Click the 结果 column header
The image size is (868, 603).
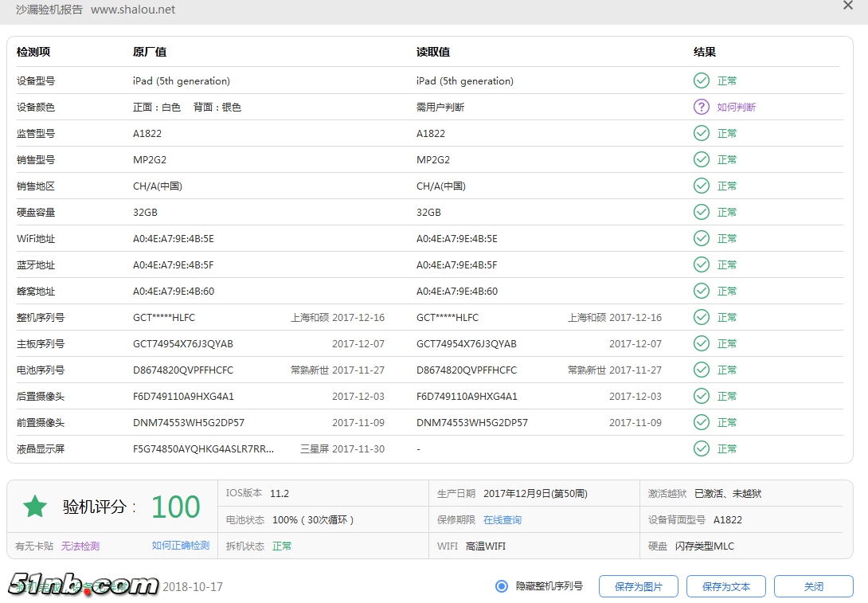(704, 52)
